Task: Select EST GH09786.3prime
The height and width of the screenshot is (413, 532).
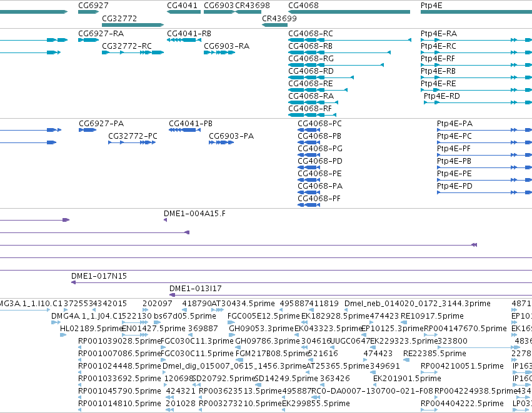Action: 237,347
